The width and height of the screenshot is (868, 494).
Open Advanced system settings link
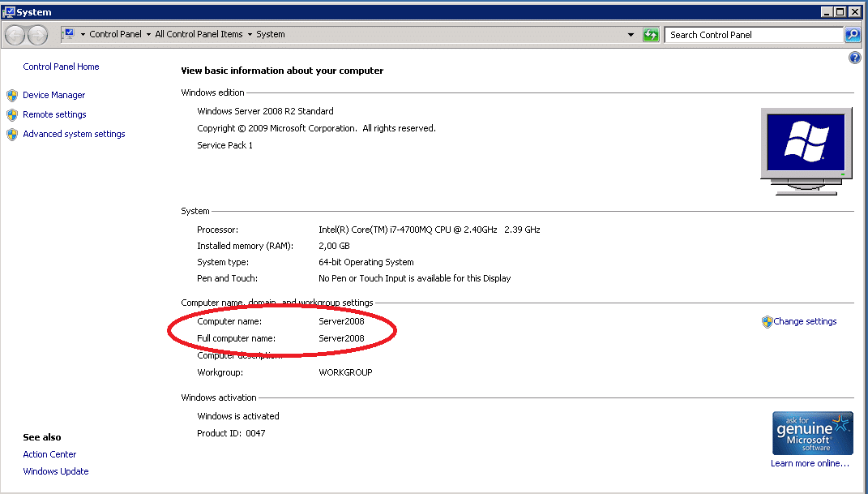[x=74, y=134]
